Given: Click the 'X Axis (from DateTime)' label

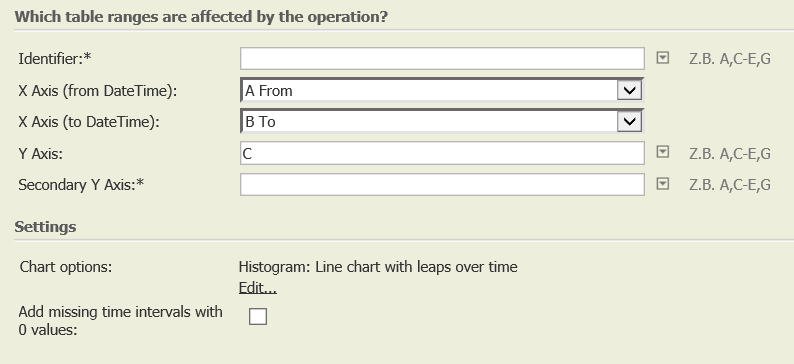Looking at the screenshot, I should [98, 91].
